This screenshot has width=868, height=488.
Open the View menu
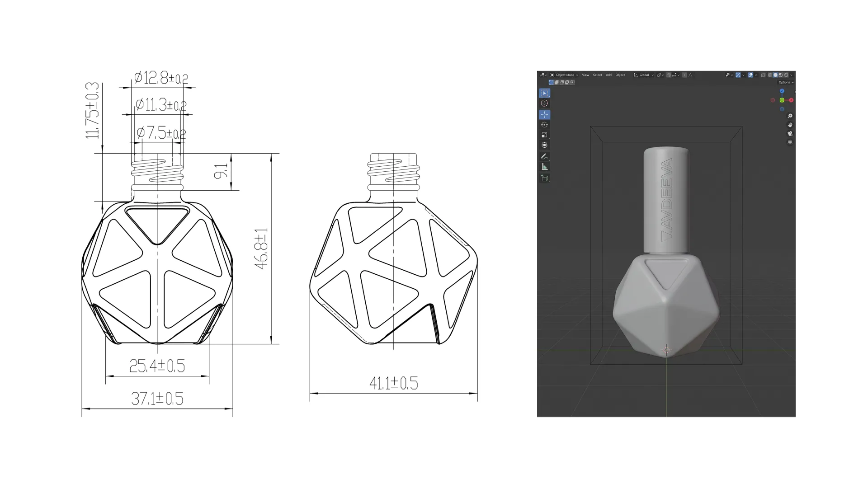(585, 75)
